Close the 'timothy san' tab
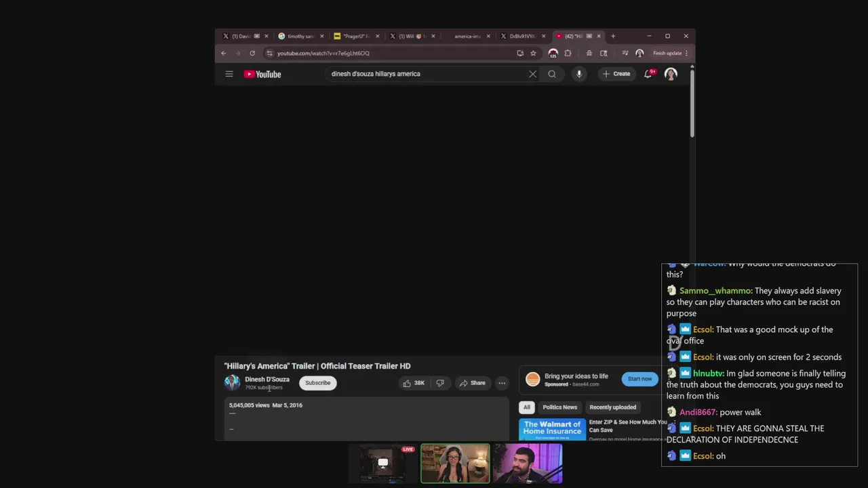This screenshot has width=868, height=488. tap(321, 36)
